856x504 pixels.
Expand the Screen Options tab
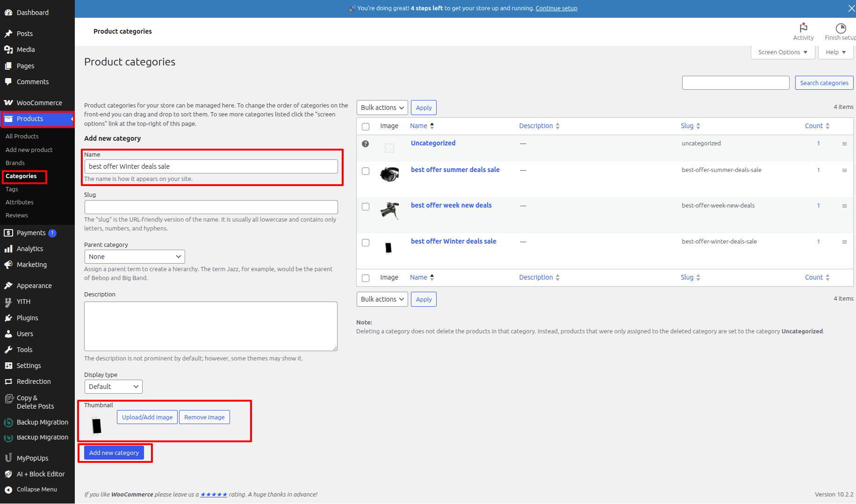click(783, 52)
